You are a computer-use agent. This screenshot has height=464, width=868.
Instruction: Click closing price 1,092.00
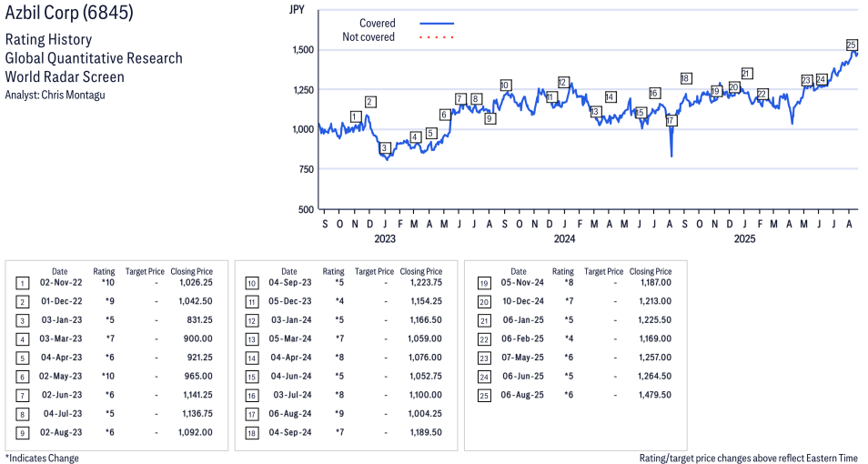coord(196,432)
